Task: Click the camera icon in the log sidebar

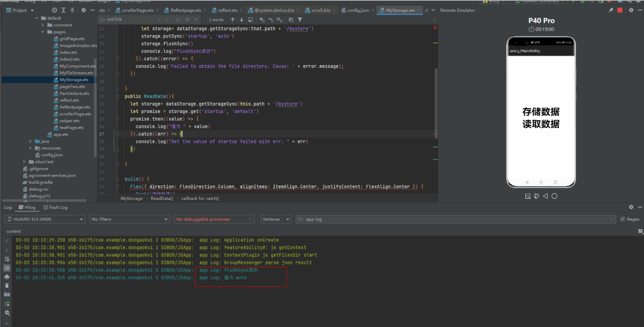Action: pos(7,294)
